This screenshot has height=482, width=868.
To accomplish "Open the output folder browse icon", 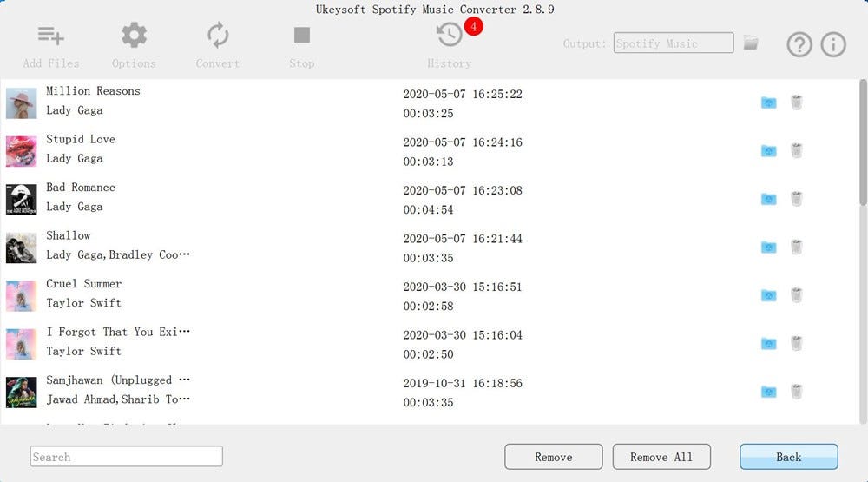I will point(751,43).
